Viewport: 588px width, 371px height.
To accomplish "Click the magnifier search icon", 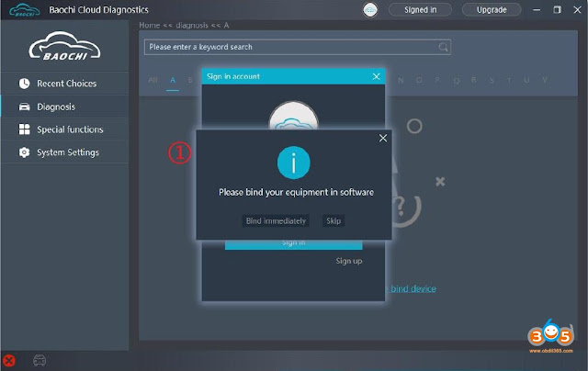I will pyautogui.click(x=443, y=47).
